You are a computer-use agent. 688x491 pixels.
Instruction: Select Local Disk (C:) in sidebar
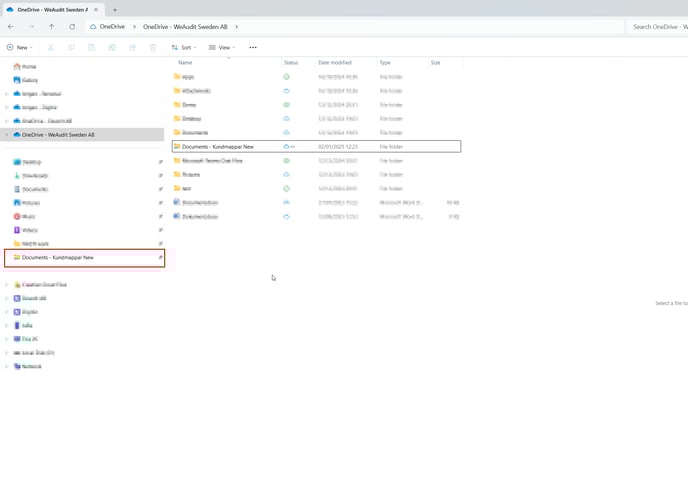click(38, 353)
